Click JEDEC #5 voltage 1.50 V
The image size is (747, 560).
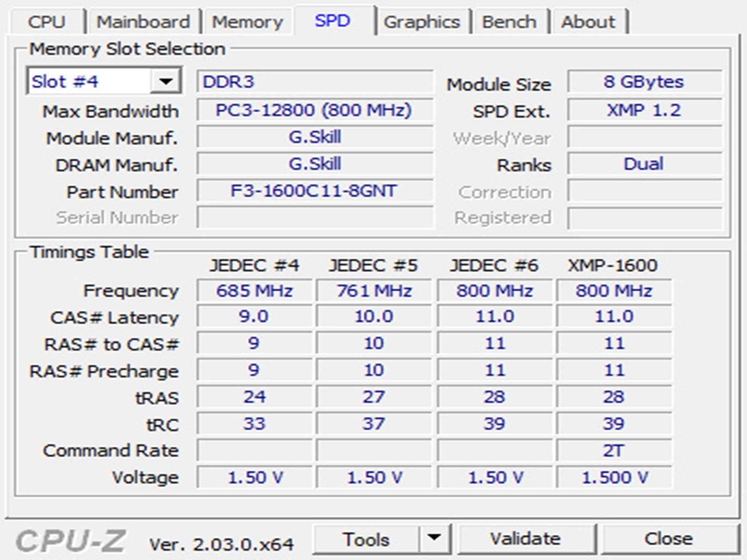[374, 477]
